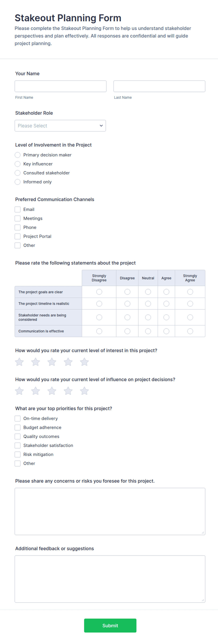Rate project interest with the third star
Viewport: 218px width, 644px height.
pyautogui.click(x=52, y=362)
